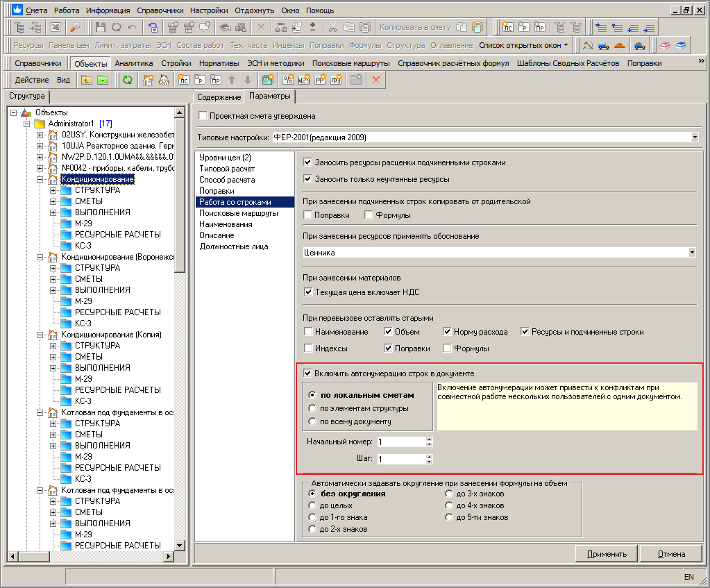
Task: Select 'по всему документу' radio button
Action: point(312,421)
